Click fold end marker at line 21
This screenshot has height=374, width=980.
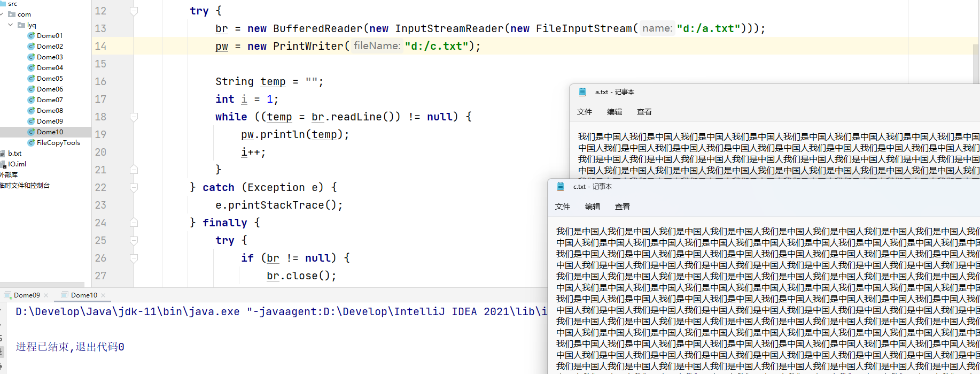click(x=134, y=170)
